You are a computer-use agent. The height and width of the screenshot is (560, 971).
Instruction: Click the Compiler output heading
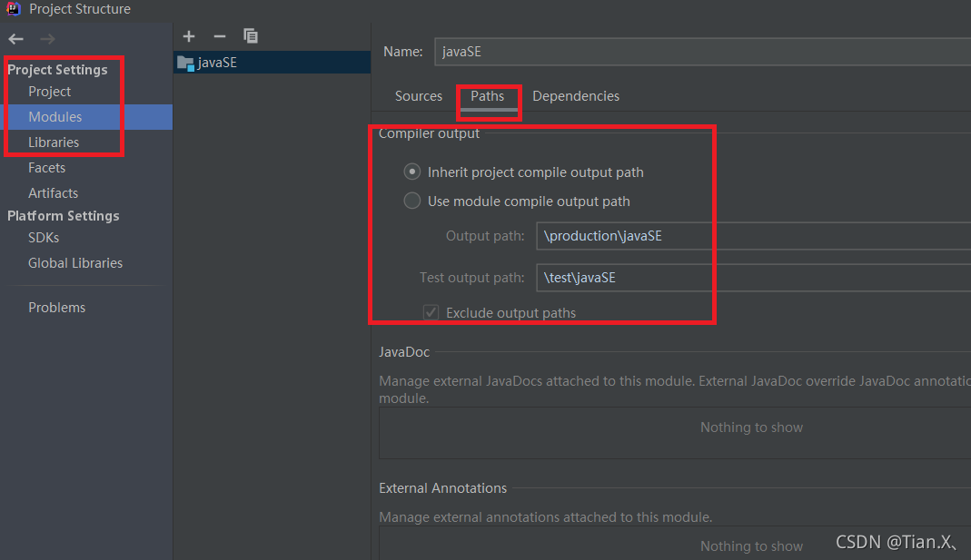(429, 133)
